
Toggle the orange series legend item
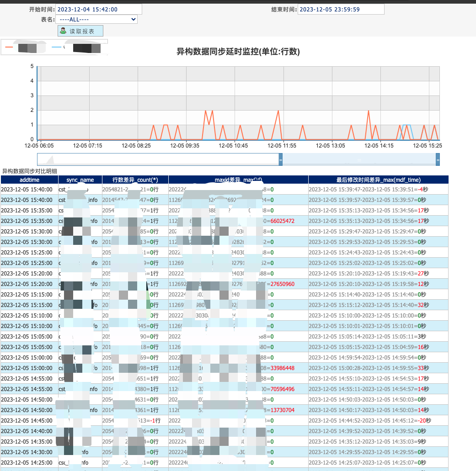coord(24,48)
